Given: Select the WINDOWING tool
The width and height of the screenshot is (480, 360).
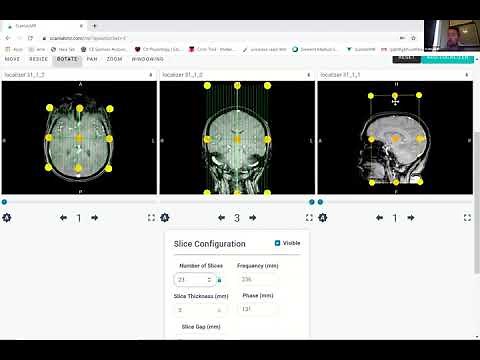Looking at the screenshot, I should 147,59.
